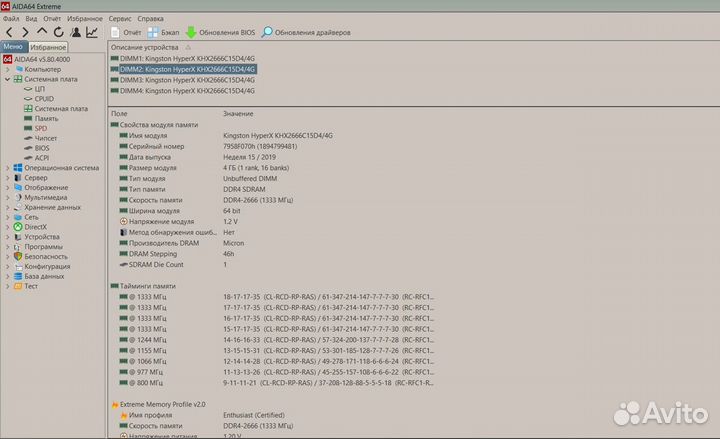720x439 pixels.
Task: Select the AIDA64 v5.80.4000 root node
Action: [37, 59]
